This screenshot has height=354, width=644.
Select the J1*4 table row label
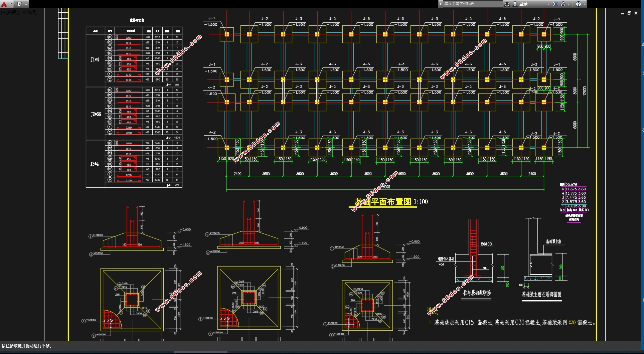(95, 60)
